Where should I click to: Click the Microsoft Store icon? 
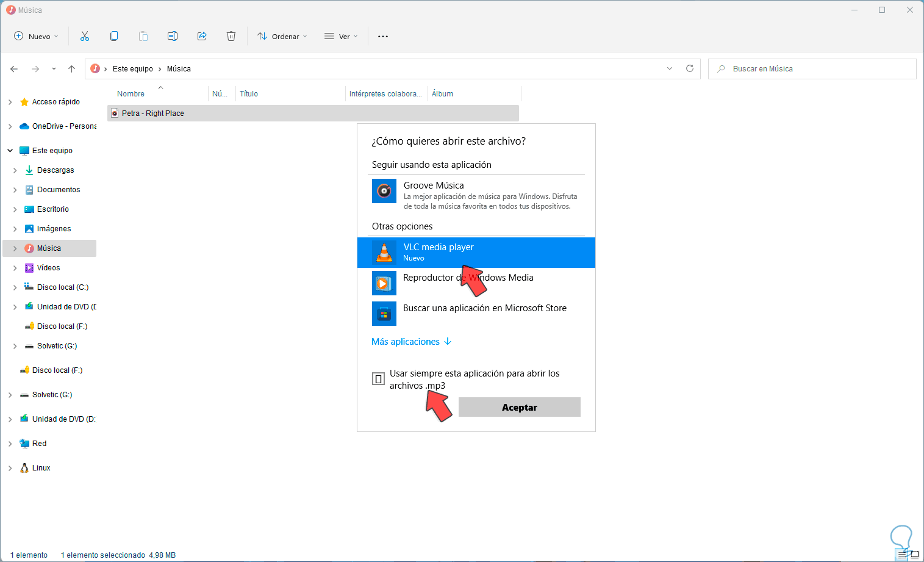pos(384,314)
